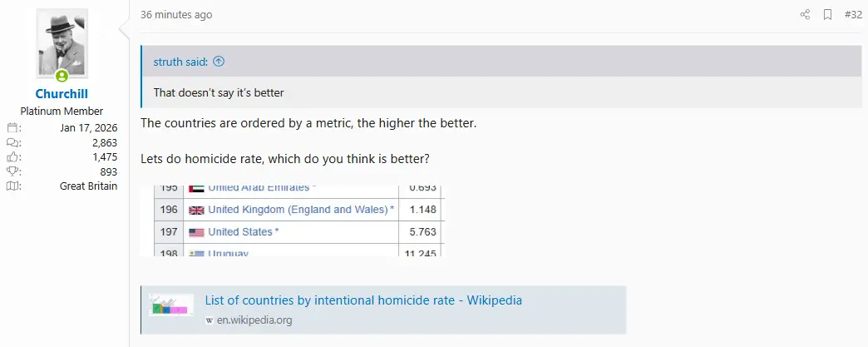Bookmark this post with the bookmark icon

point(827,15)
